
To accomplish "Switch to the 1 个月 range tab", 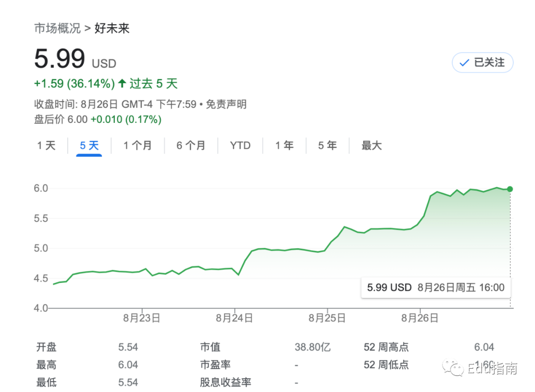I will point(138,146).
